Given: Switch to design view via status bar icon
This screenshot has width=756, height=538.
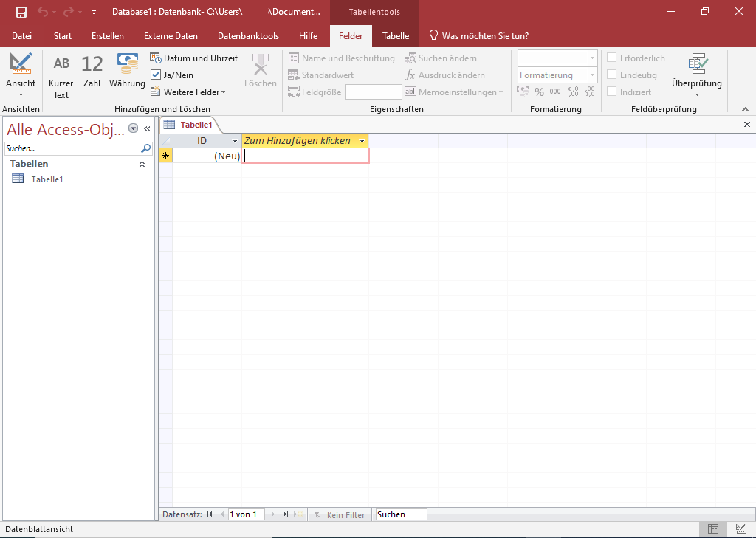Looking at the screenshot, I should click(740, 529).
